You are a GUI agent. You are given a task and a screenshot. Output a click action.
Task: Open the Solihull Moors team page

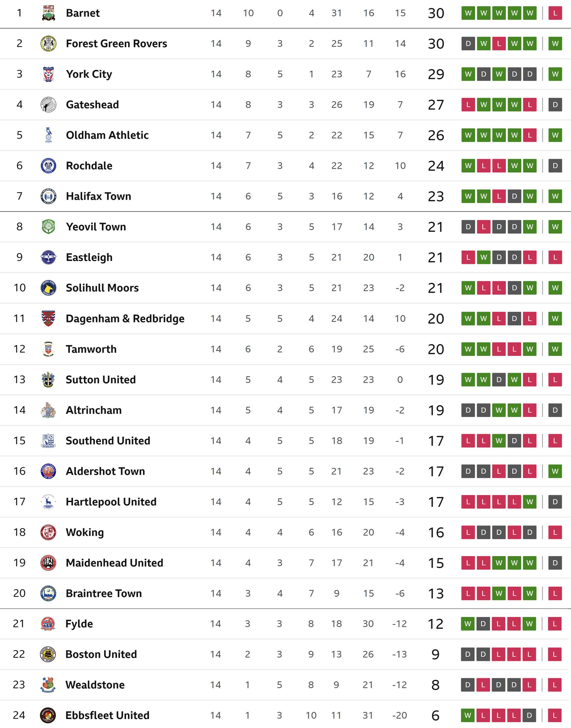(x=102, y=288)
